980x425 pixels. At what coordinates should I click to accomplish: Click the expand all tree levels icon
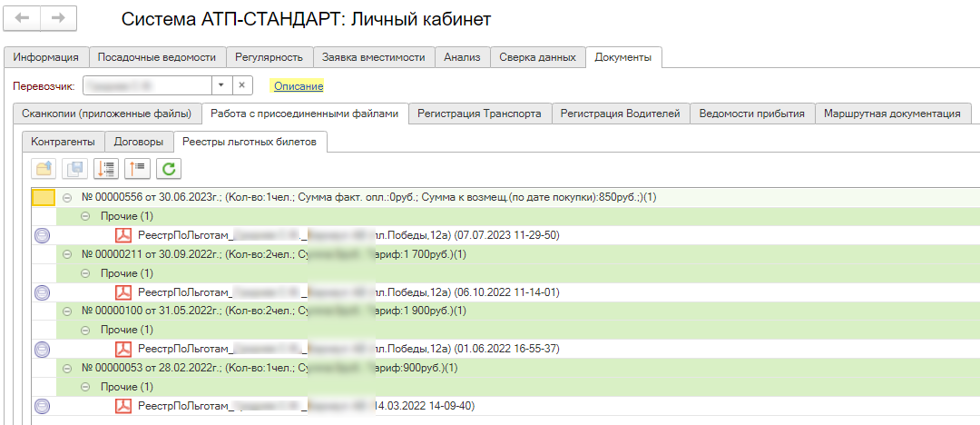[x=106, y=168]
